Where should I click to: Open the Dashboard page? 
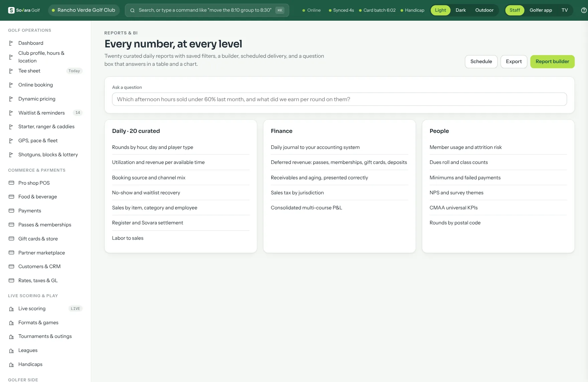45,43
